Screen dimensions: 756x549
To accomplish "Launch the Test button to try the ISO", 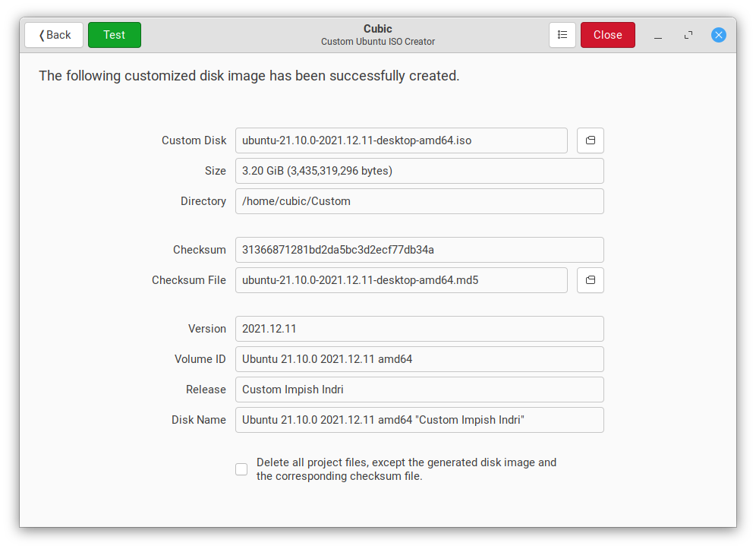I will coord(114,35).
